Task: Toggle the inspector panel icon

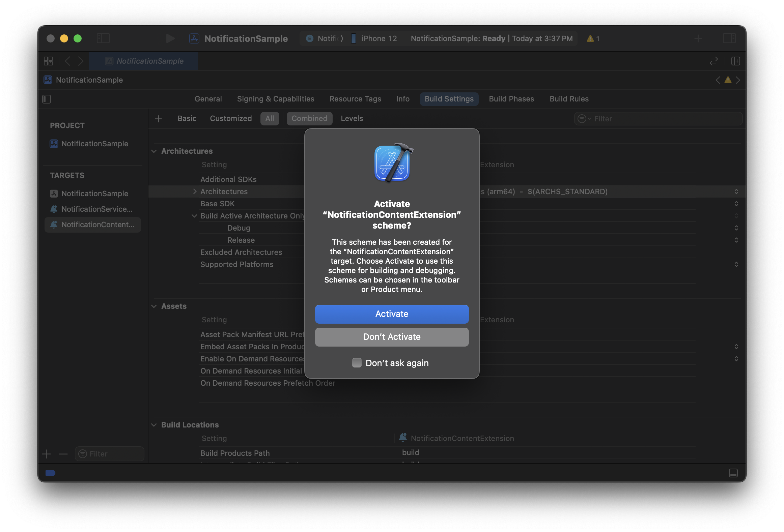Action: pyautogui.click(x=729, y=38)
